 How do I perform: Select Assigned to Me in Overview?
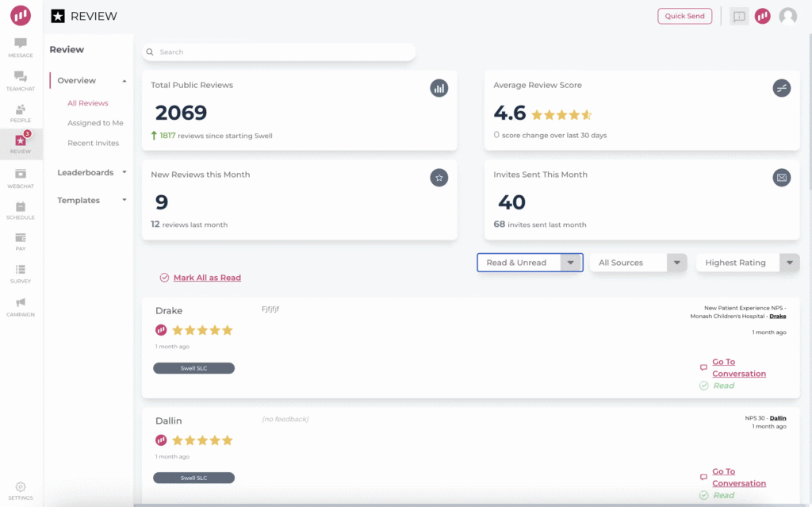click(x=95, y=123)
